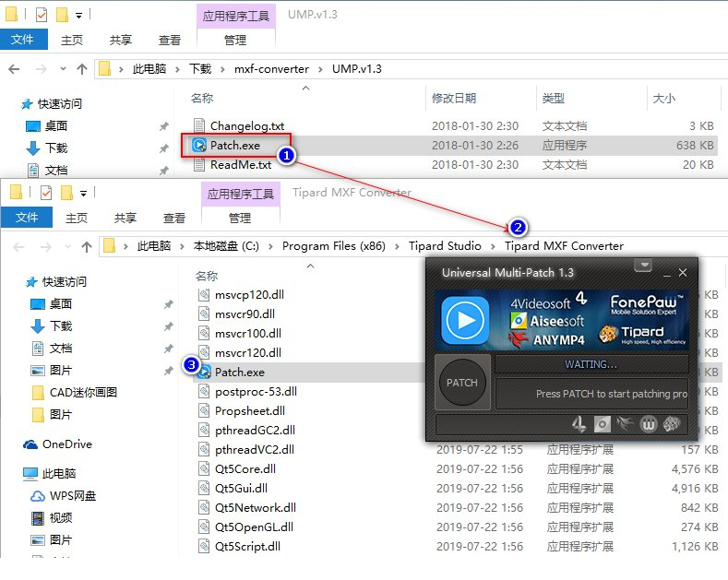This screenshot has width=728, height=580.
Task: Open the patcher title bar dropdown arrow
Action: pos(643,266)
